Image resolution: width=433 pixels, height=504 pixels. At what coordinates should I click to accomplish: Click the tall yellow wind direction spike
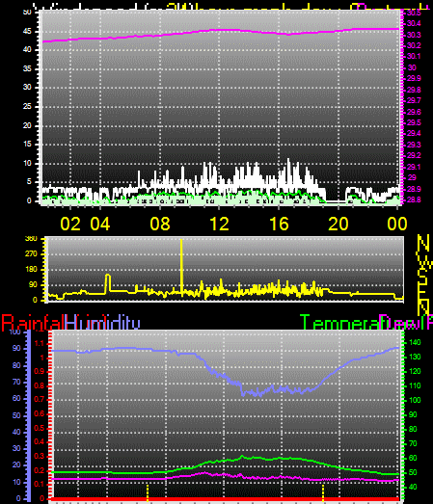(x=181, y=268)
